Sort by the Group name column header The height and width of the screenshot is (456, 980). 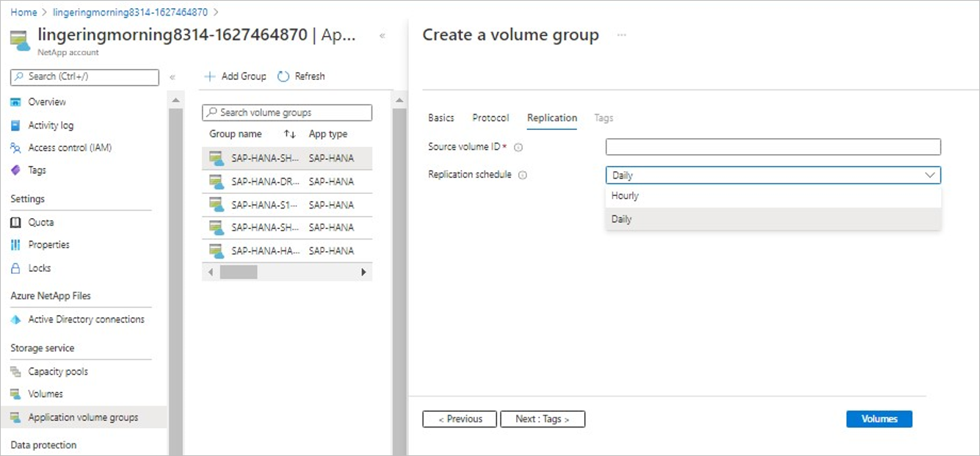[x=236, y=134]
